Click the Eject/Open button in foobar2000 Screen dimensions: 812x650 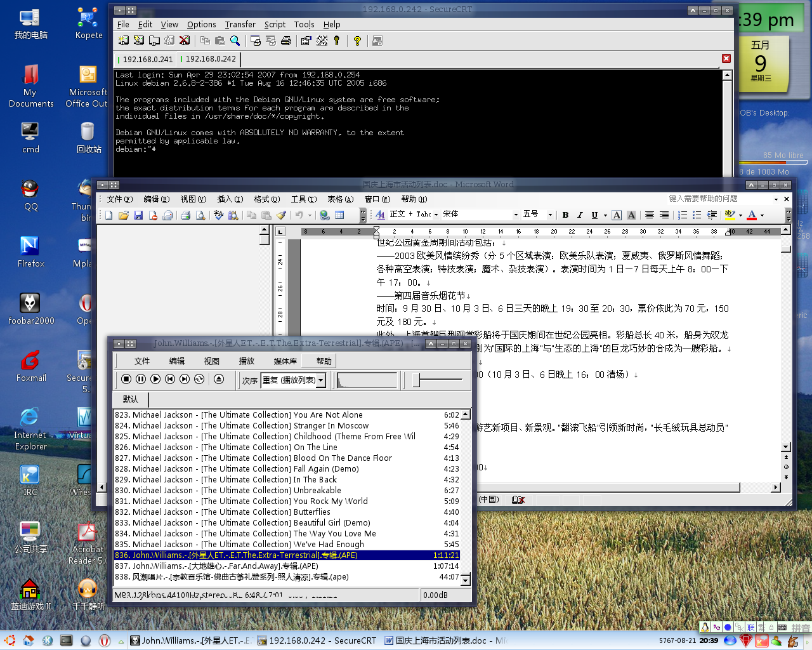click(219, 379)
